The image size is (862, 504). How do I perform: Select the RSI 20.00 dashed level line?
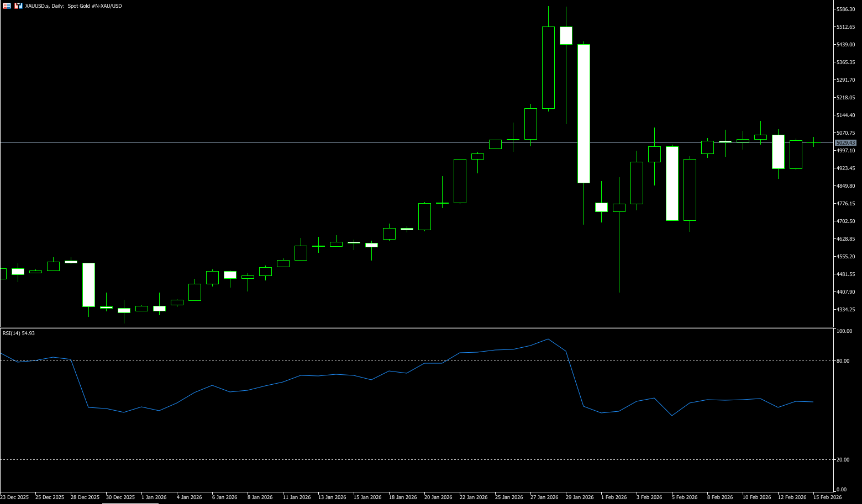(x=387, y=459)
